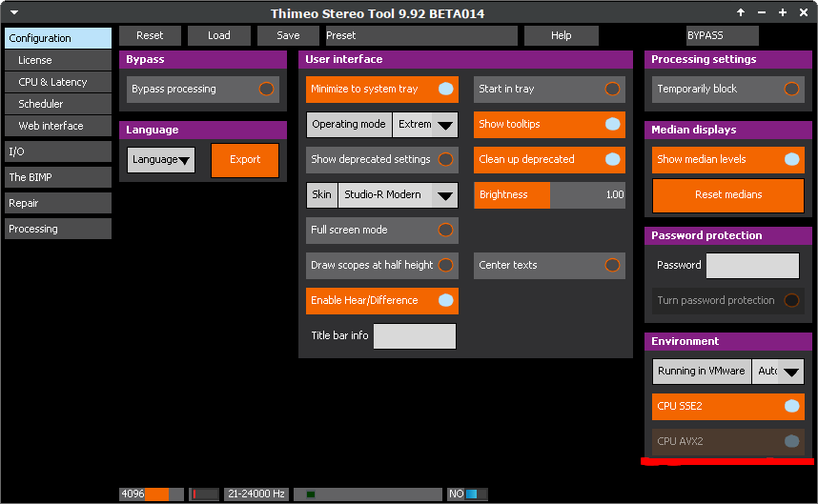This screenshot has height=504, width=818.
Task: Open the Preset selector
Action: click(421, 35)
